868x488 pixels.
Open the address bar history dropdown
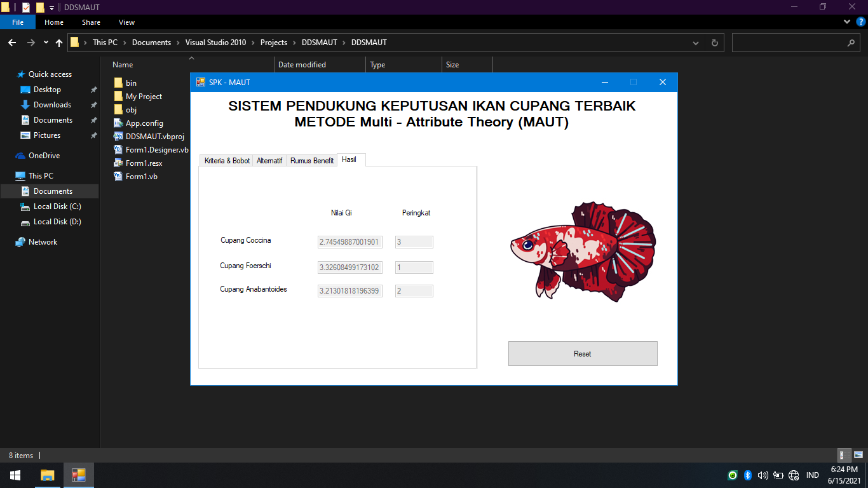695,42
